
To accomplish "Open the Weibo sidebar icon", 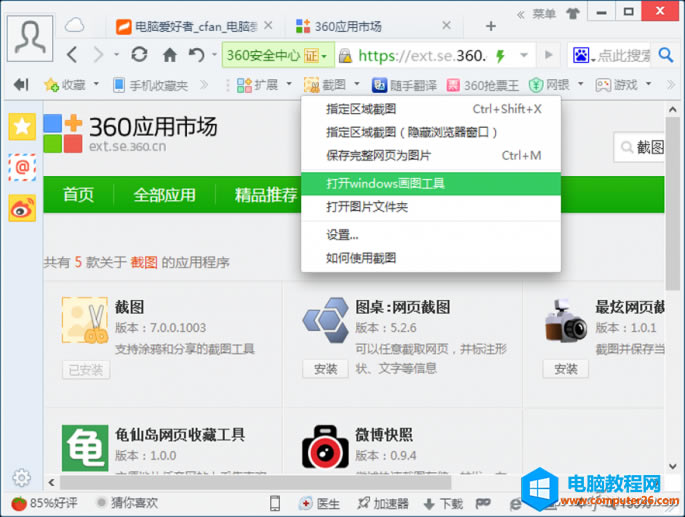I will (22, 207).
